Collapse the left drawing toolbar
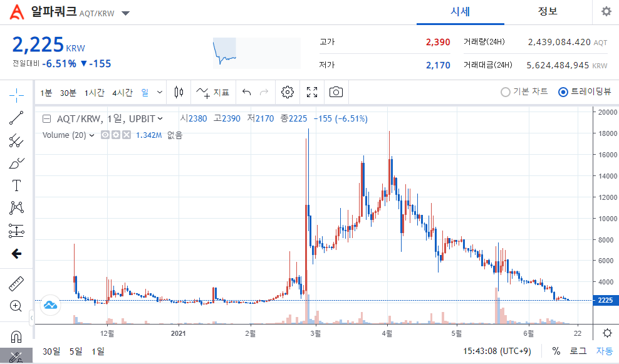 coord(31,318)
